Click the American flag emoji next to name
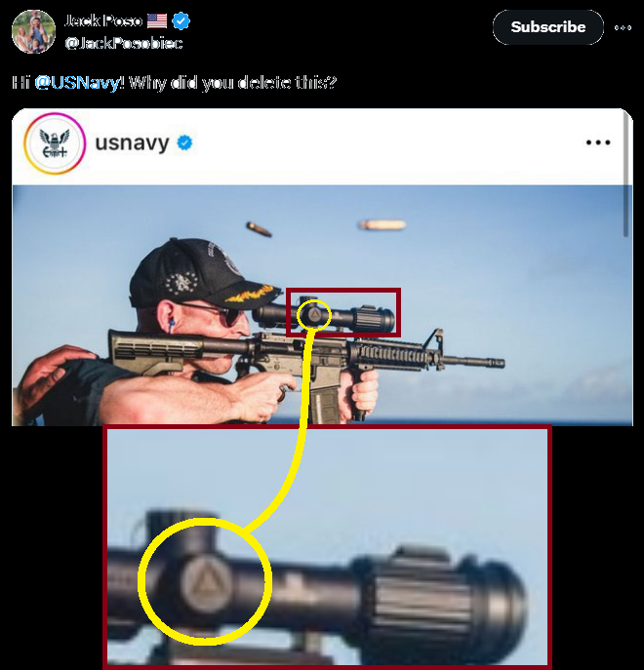This screenshot has width=644, height=670. click(157, 20)
